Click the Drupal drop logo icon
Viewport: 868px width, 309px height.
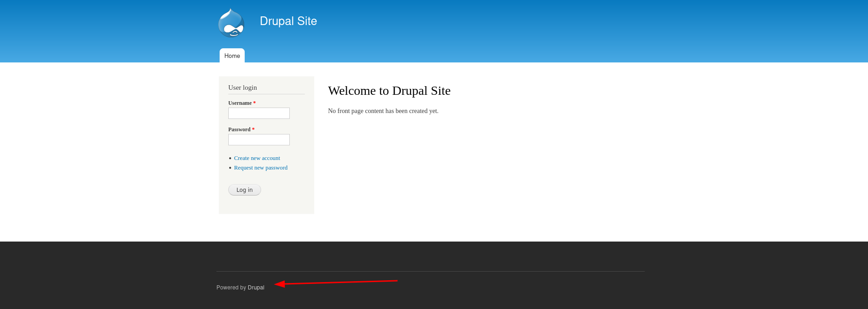tap(231, 23)
